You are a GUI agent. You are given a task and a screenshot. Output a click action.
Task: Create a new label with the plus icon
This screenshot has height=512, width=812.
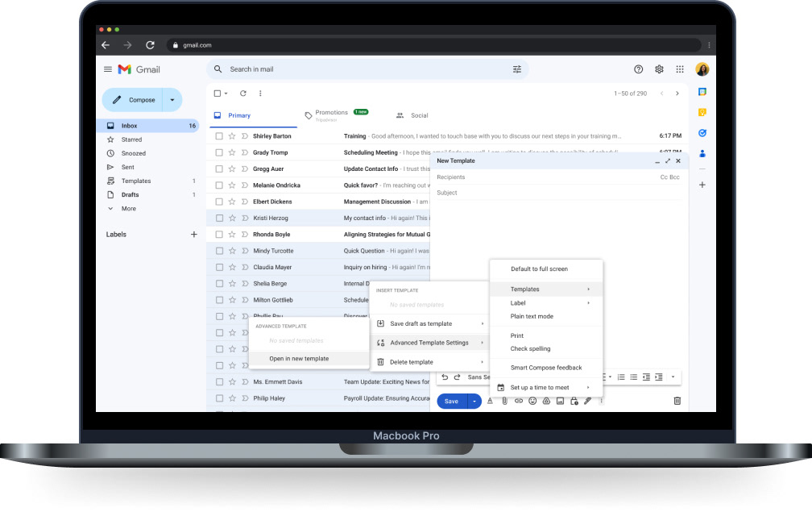tap(193, 235)
